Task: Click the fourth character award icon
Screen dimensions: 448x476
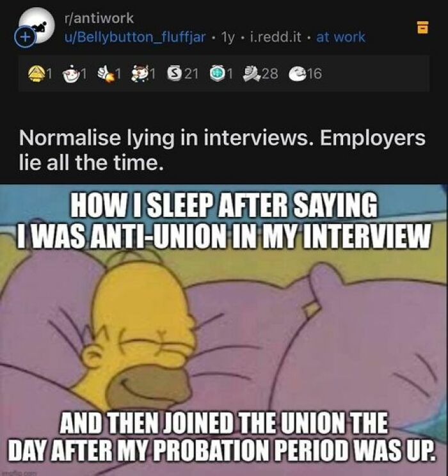Action: tap(139, 74)
